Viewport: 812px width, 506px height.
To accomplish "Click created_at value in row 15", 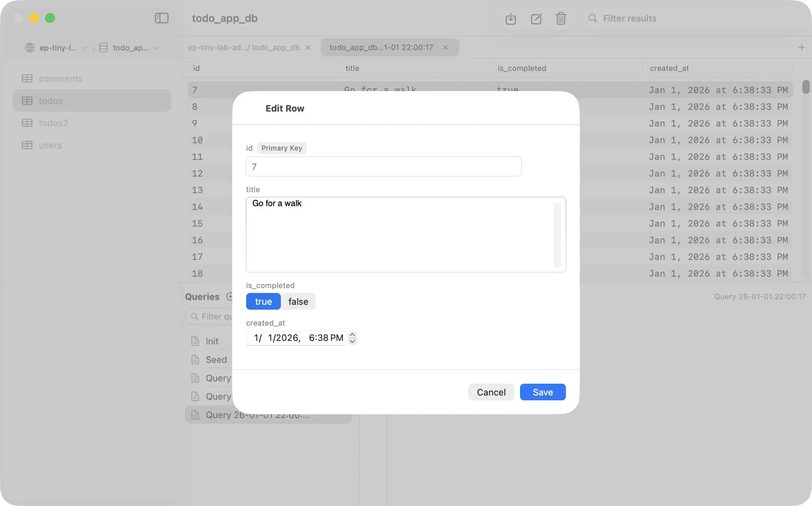I will pos(718,223).
